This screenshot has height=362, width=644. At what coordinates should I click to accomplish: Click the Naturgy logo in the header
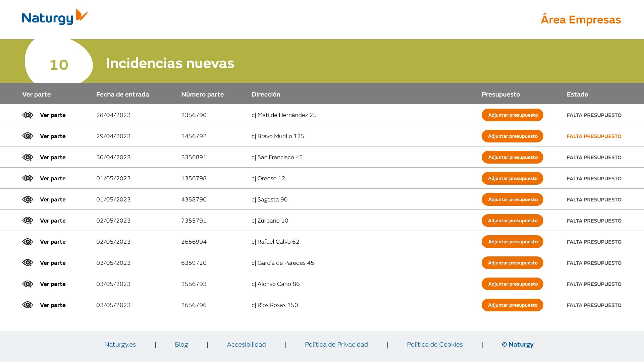[55, 17]
